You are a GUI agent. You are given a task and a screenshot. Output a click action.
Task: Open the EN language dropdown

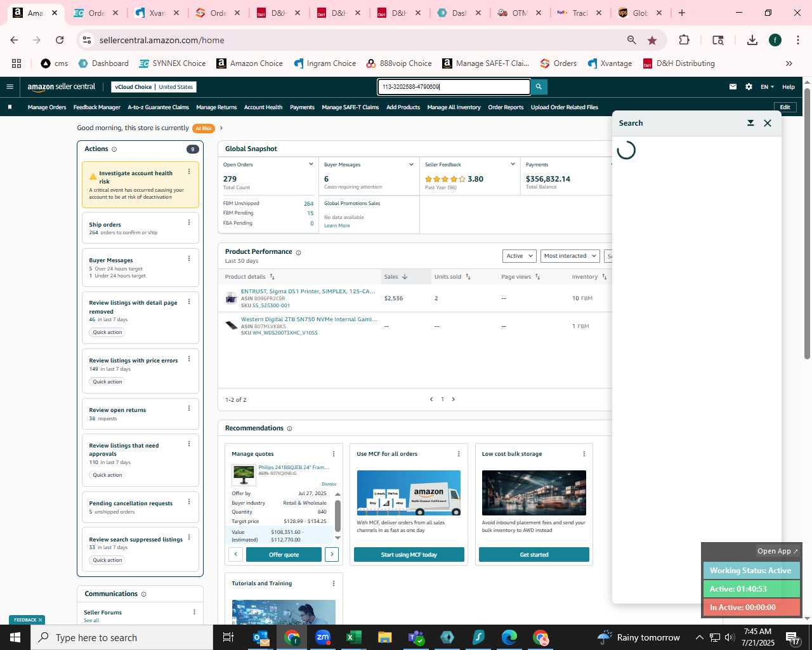click(x=768, y=87)
